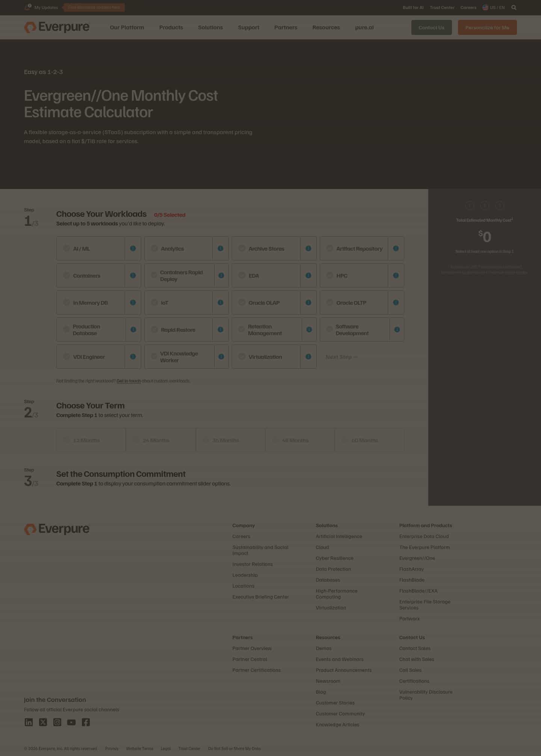
Task: Open Investor Relations footer link
Action: coord(252,564)
